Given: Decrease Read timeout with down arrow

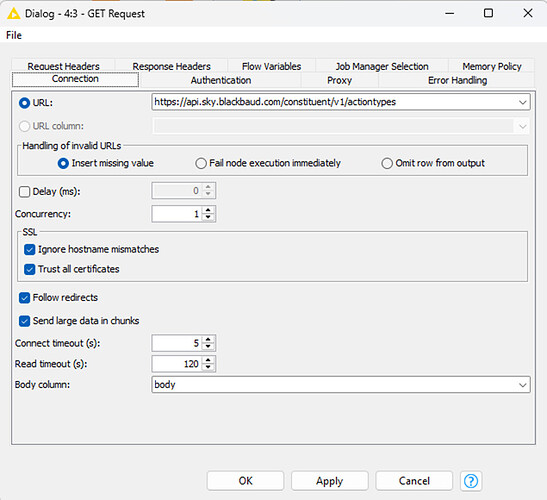Looking at the screenshot, I should (208, 367).
